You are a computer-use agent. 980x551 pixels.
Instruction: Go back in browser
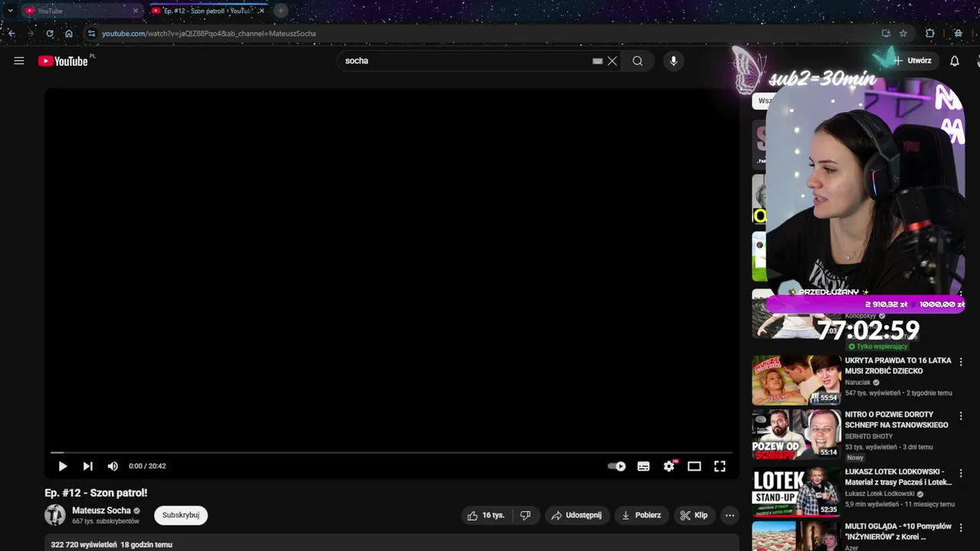11,34
